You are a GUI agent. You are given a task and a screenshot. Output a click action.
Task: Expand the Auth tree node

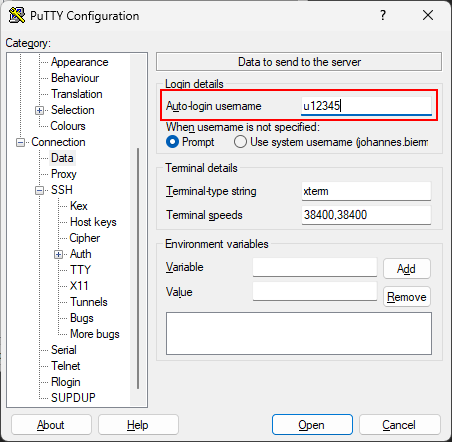(x=58, y=255)
